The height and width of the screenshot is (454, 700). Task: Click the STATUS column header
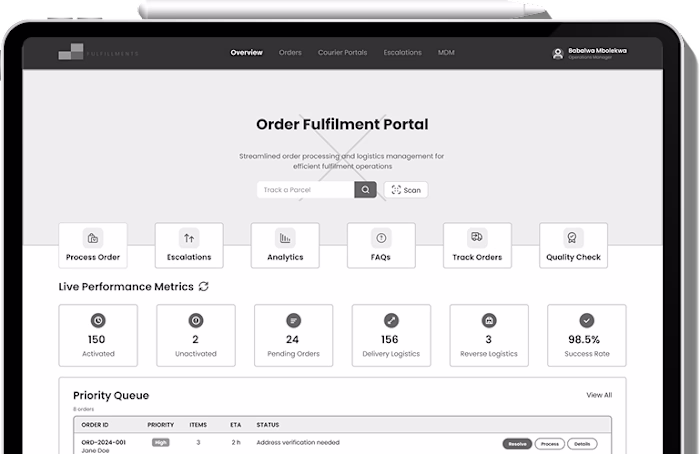[x=268, y=425]
